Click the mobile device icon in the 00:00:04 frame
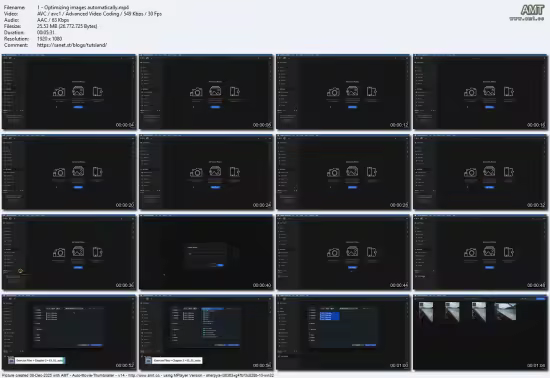Viewport: 550px width, 378px height. [x=97, y=92]
